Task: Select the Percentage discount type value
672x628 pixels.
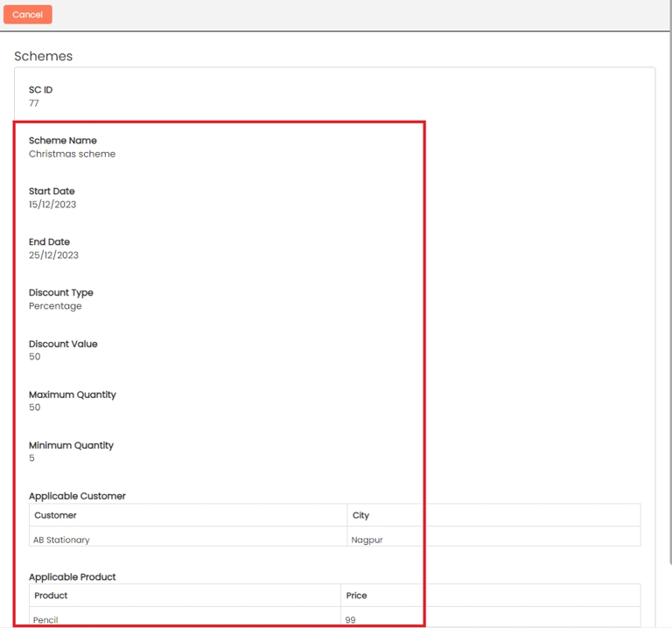Action: [x=55, y=306]
